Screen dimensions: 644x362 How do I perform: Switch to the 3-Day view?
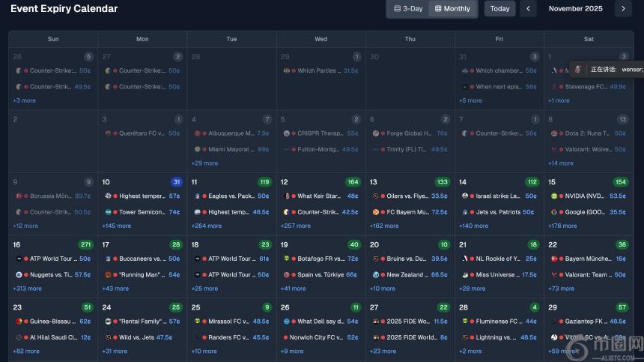(x=408, y=9)
